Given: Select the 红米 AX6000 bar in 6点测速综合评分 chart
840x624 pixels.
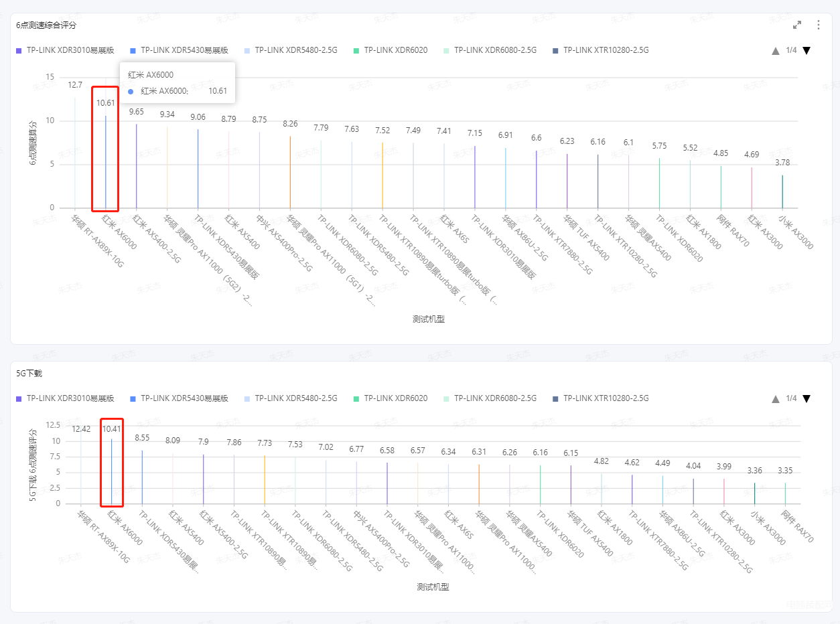Looking at the screenshot, I should 105,162.
